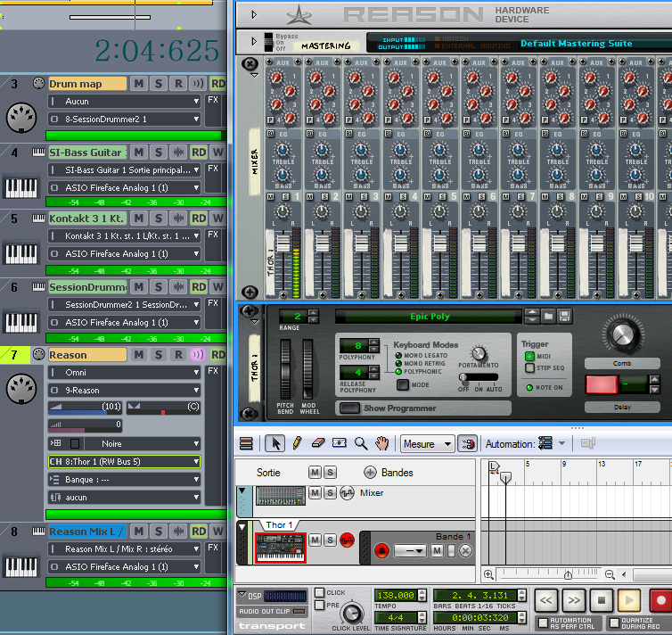Click the Epic Poly patch name display
This screenshot has width=672, height=635.
coord(430,317)
